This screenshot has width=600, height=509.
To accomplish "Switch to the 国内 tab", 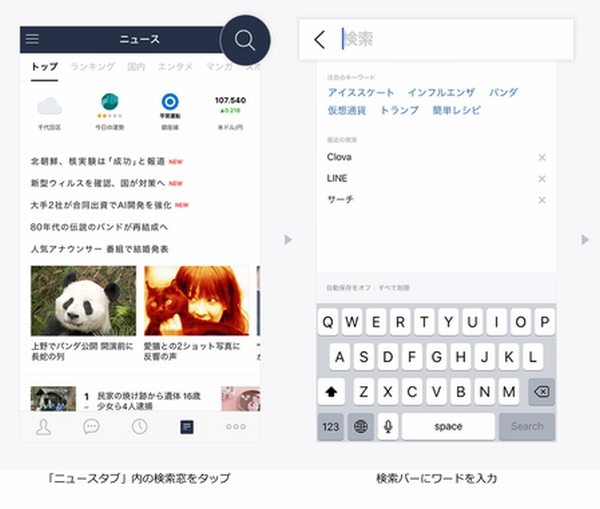I will pos(136,67).
